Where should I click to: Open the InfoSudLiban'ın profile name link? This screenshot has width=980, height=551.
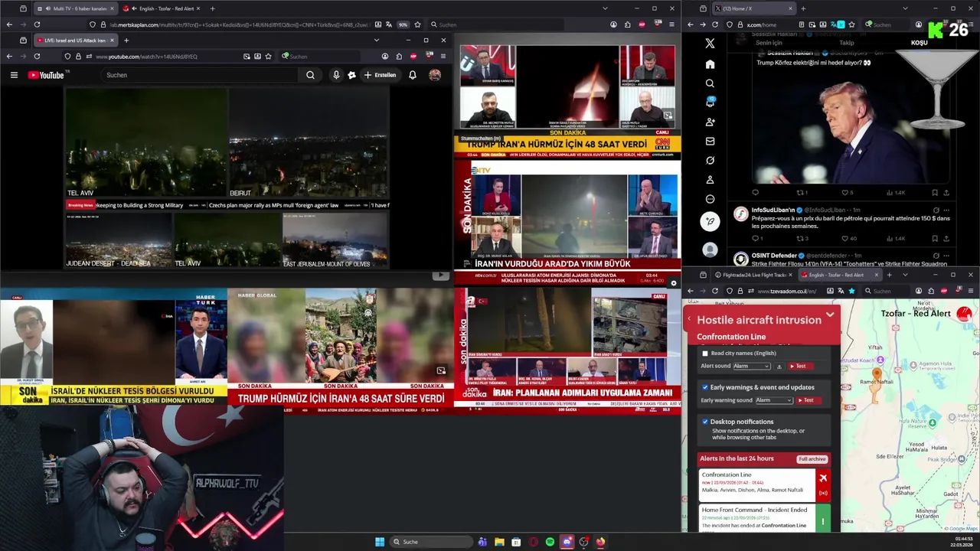tap(773, 210)
